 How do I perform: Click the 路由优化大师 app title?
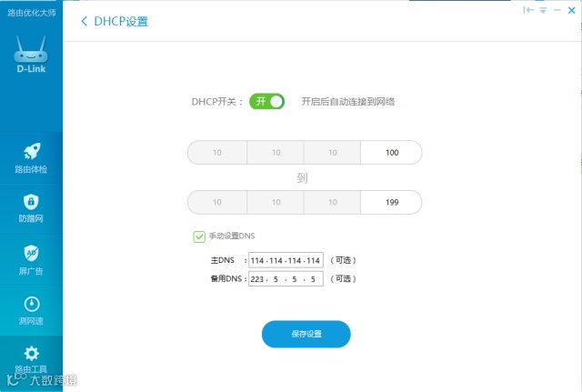(x=32, y=13)
